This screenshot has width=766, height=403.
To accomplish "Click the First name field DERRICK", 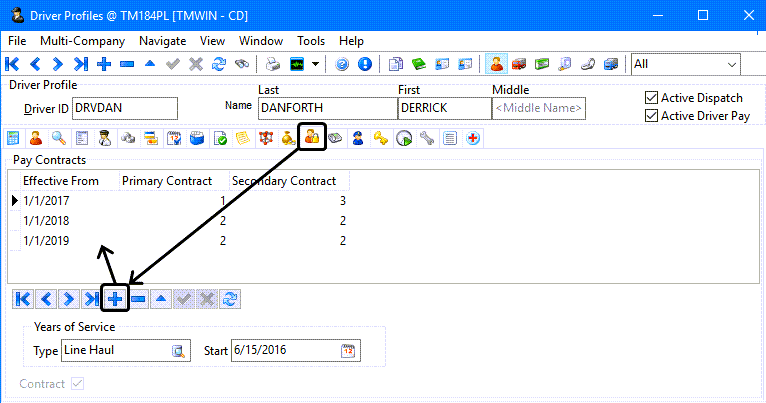I will [445, 108].
